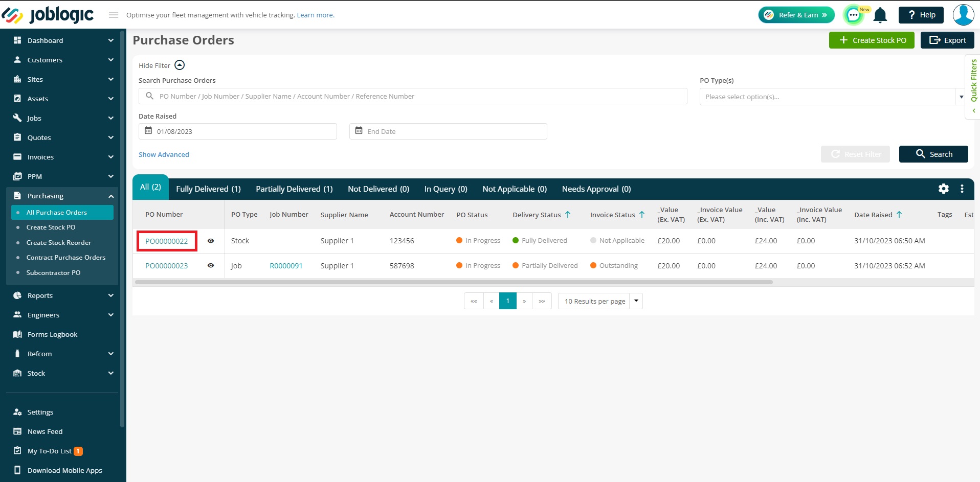The image size is (980, 482).
Task: Select the In Query (0) tab
Action: point(446,189)
